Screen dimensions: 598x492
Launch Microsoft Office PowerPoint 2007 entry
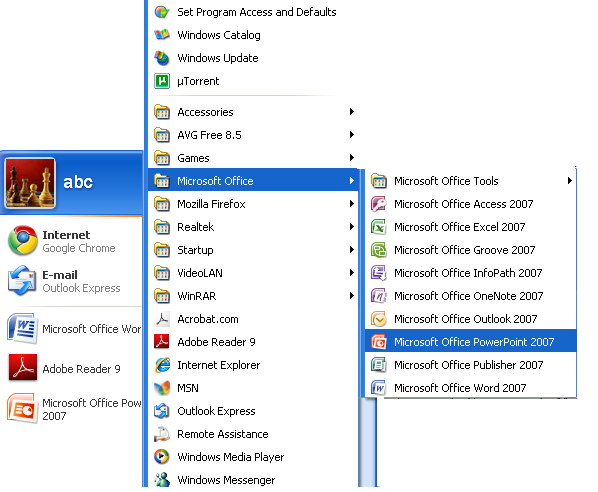pos(471,342)
